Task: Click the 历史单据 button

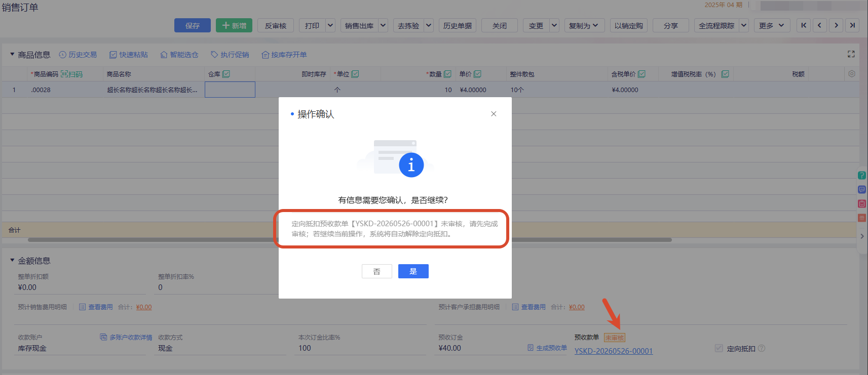Action: point(458,25)
